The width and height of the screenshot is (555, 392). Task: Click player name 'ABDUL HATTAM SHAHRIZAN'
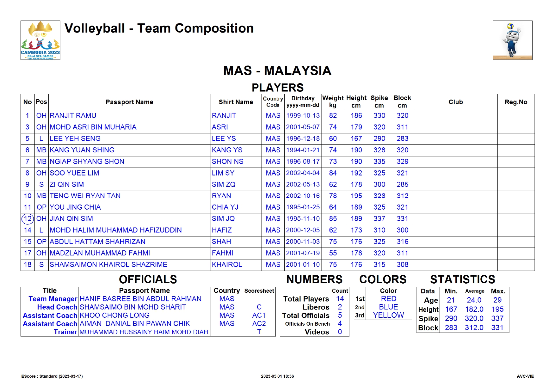point(97,242)
